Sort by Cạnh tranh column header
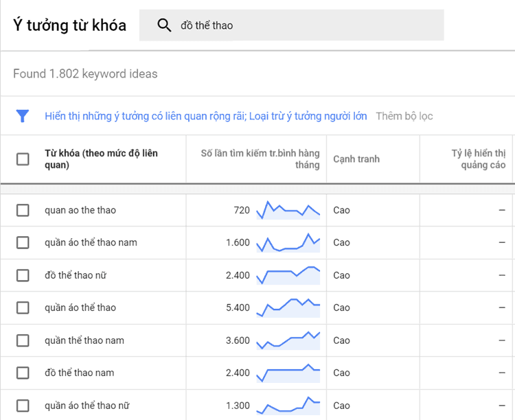Image resolution: width=515 pixels, height=420 pixels. pos(356,159)
